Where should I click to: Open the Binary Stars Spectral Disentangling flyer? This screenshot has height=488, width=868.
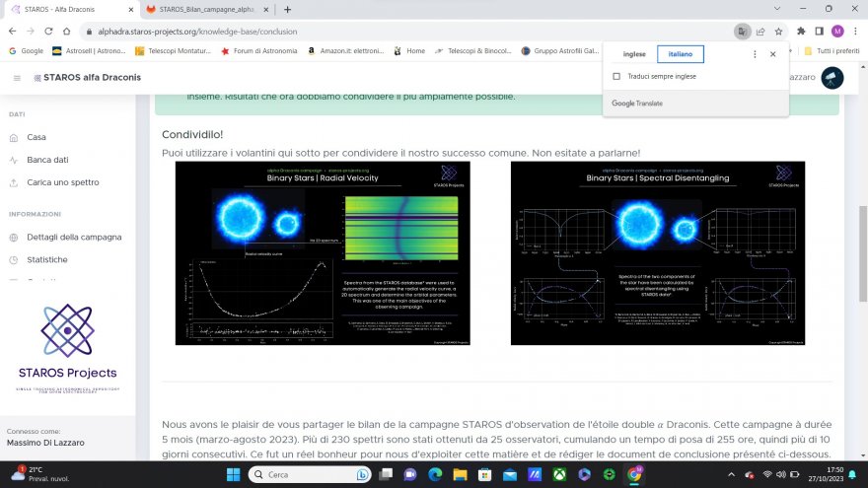[x=658, y=253]
